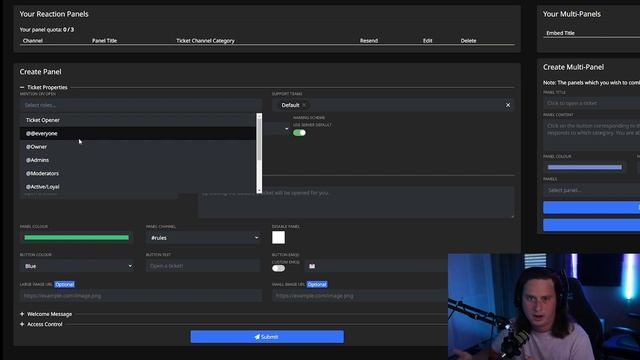Pick the Multi-Panel colour swatch
Viewport: 640px width, 360px height.
[584, 167]
